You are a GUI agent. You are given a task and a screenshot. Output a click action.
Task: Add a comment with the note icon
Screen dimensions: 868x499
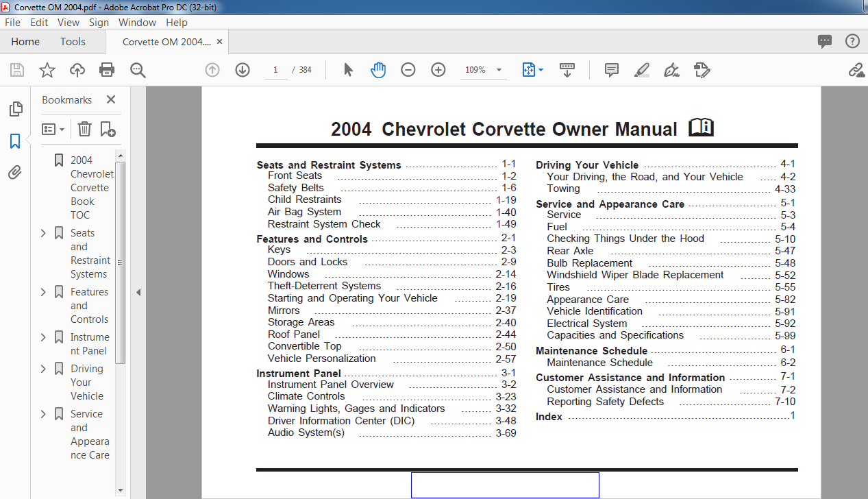coord(612,70)
